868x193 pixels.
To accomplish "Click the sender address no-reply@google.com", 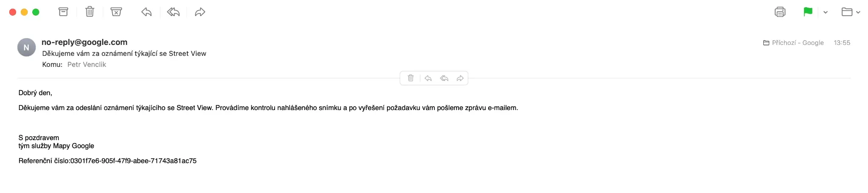I will [x=84, y=42].
